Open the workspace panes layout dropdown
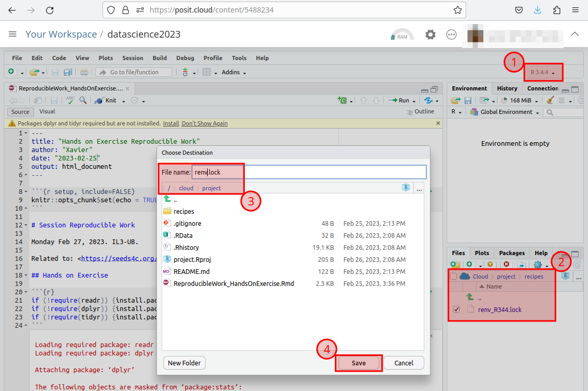Image resolution: width=588 pixels, height=391 pixels. [210, 72]
